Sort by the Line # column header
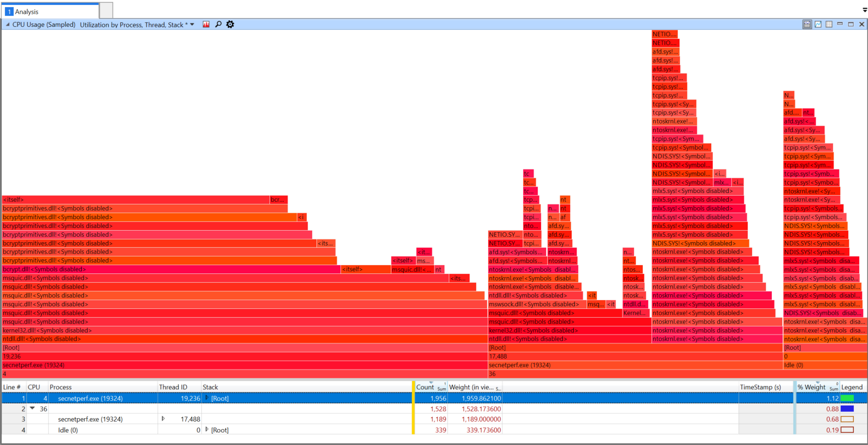This screenshot has width=868, height=445. [14, 387]
